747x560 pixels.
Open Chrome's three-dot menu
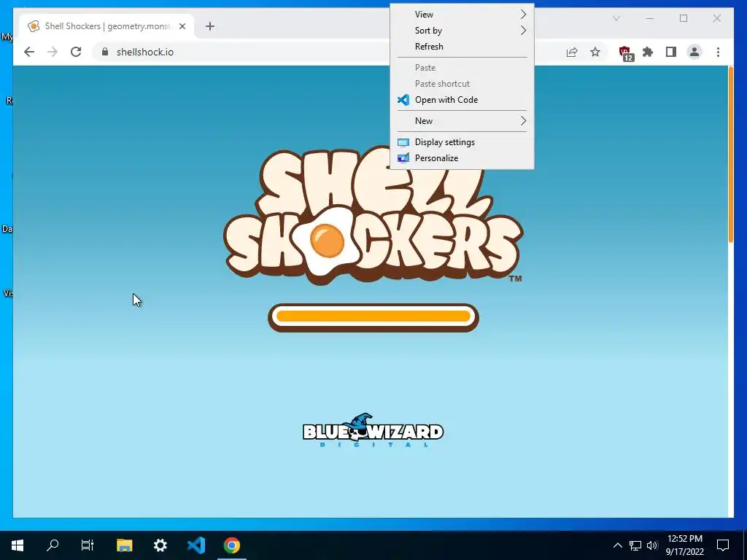click(718, 52)
